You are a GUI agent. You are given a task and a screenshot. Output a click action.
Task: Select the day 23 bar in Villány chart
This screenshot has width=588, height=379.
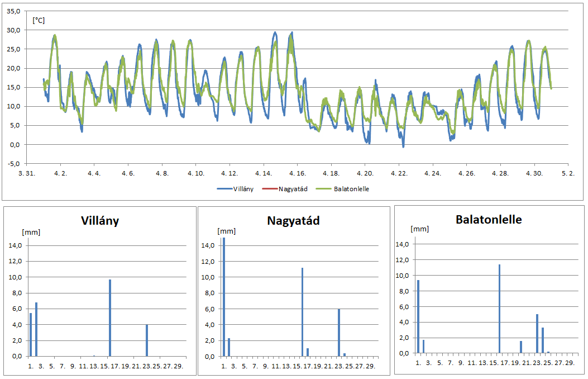click(147, 340)
